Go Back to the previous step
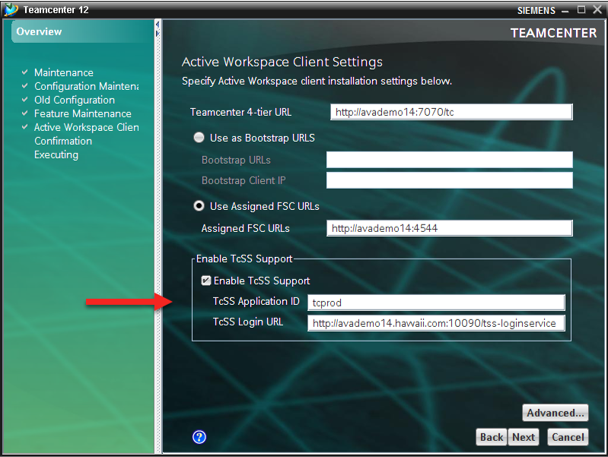 tap(491, 437)
